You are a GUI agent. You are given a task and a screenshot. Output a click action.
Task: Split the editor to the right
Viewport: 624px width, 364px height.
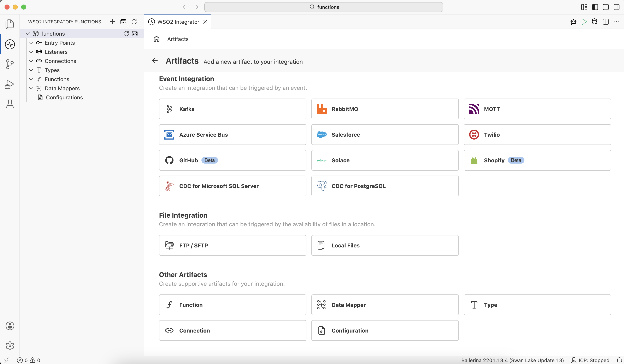(x=606, y=22)
